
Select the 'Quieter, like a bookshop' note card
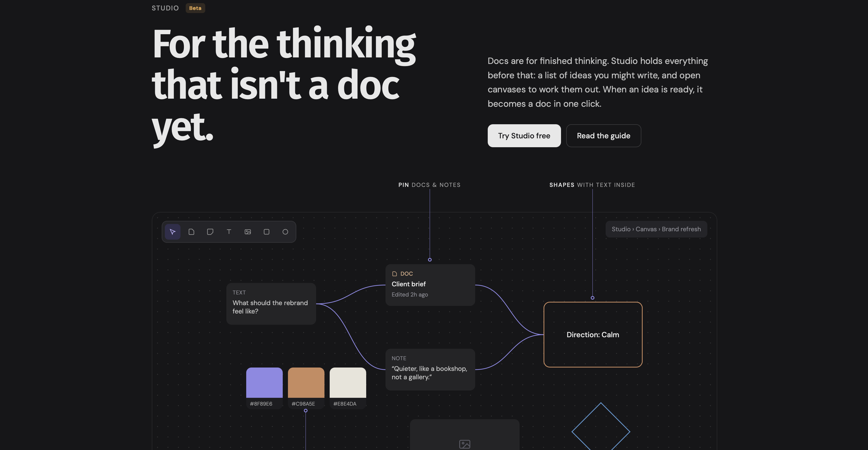coord(430,369)
